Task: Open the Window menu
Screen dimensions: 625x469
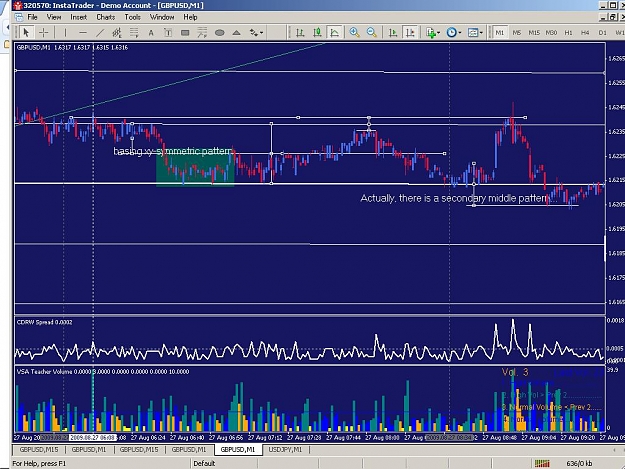Action: [162, 17]
